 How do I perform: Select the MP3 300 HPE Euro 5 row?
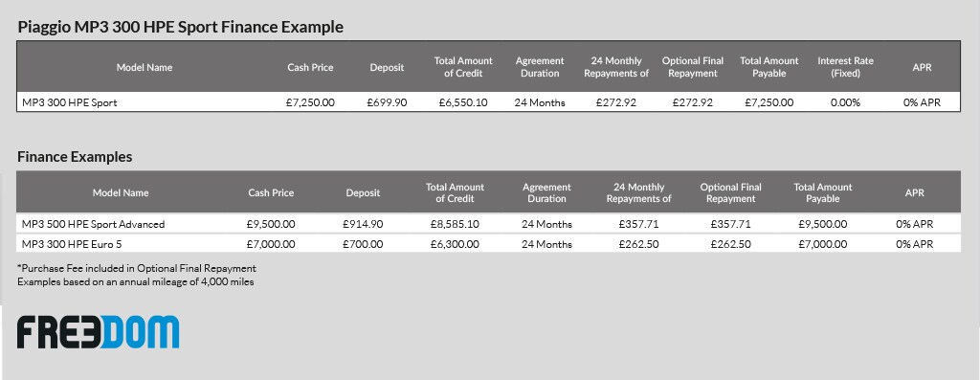(x=488, y=244)
